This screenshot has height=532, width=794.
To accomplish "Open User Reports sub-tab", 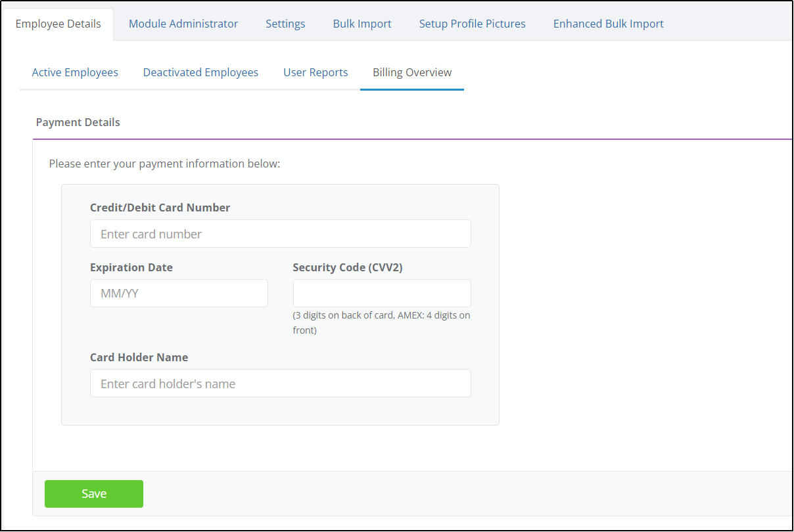I will [x=315, y=72].
